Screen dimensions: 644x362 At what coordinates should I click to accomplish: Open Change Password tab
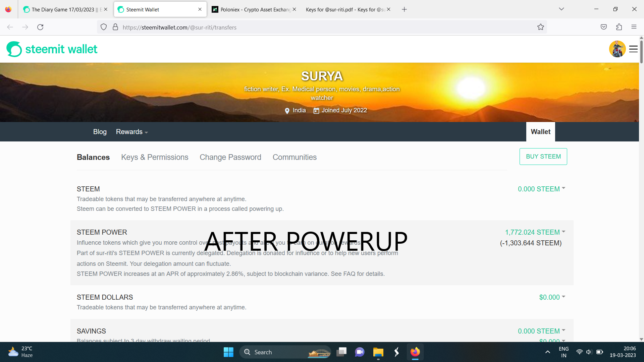tap(230, 157)
